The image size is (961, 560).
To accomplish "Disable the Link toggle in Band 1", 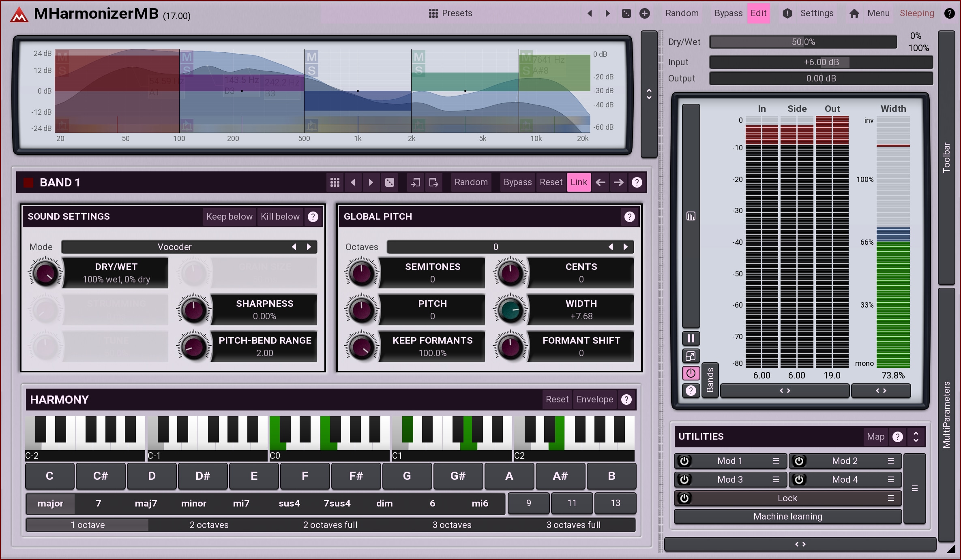I will coord(579,182).
